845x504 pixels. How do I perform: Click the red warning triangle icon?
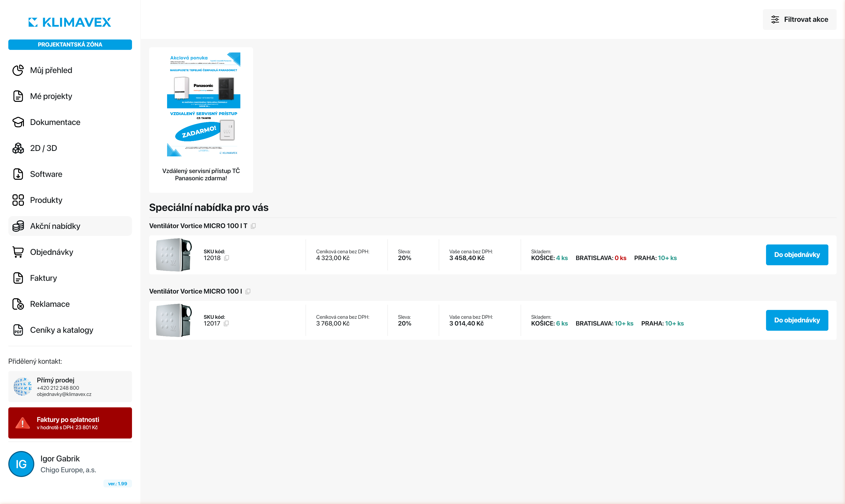point(22,423)
